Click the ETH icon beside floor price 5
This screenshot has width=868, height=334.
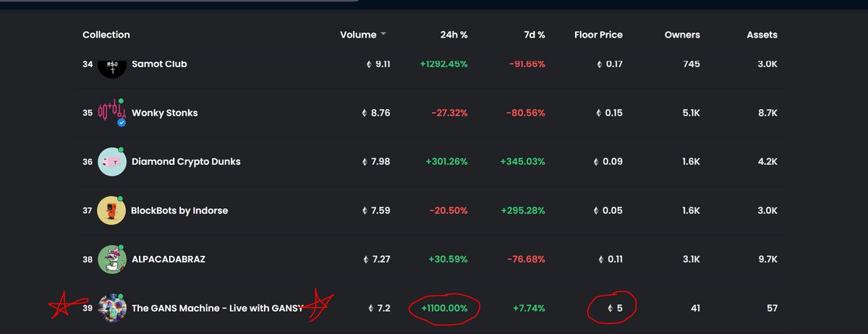pyautogui.click(x=609, y=309)
